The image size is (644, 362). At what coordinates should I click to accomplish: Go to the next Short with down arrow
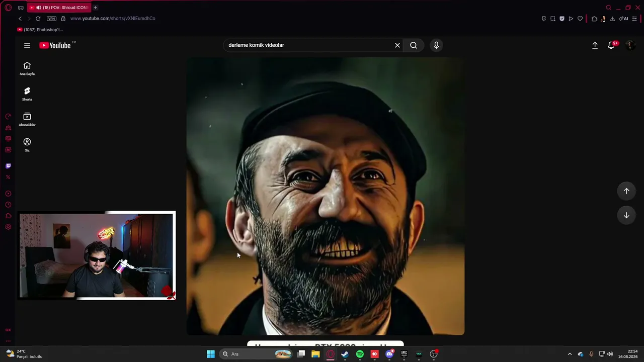(x=626, y=215)
